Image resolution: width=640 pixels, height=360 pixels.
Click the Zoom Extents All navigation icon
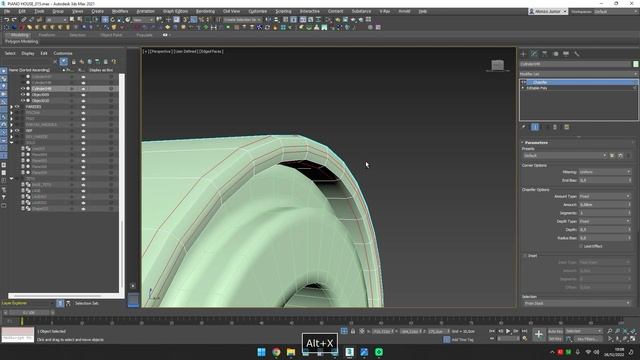(633, 331)
